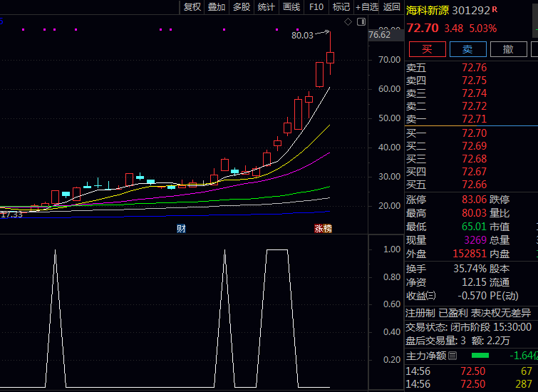Open the 主力净额 list icon
This screenshot has width=538, height=392.
[x=452, y=356]
